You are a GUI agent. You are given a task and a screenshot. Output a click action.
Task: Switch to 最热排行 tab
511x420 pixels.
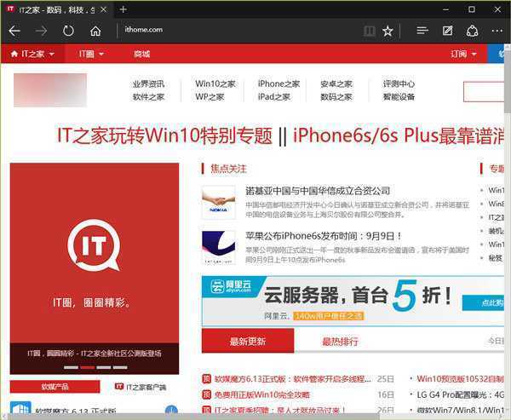[x=340, y=342]
